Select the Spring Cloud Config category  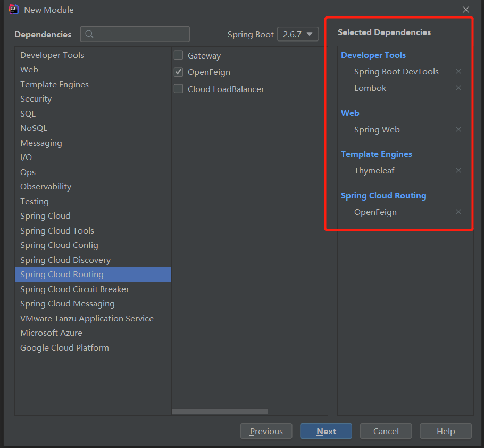pyautogui.click(x=93, y=245)
